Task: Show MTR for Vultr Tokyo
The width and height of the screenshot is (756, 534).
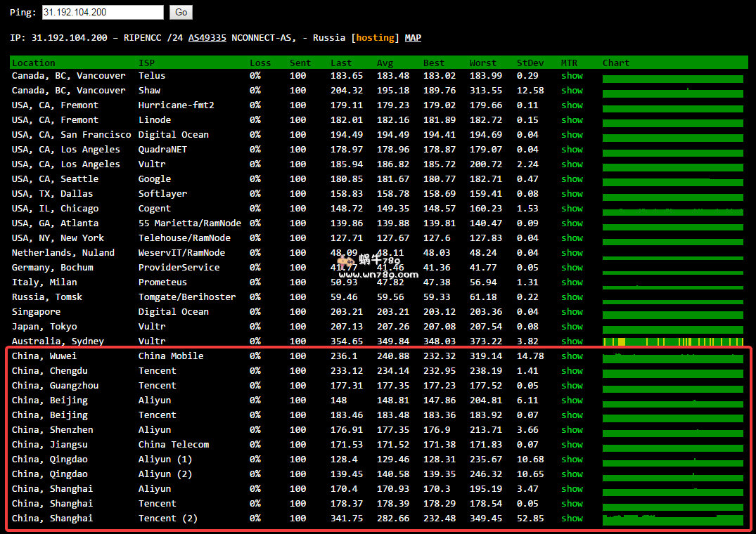Action: tap(572, 326)
